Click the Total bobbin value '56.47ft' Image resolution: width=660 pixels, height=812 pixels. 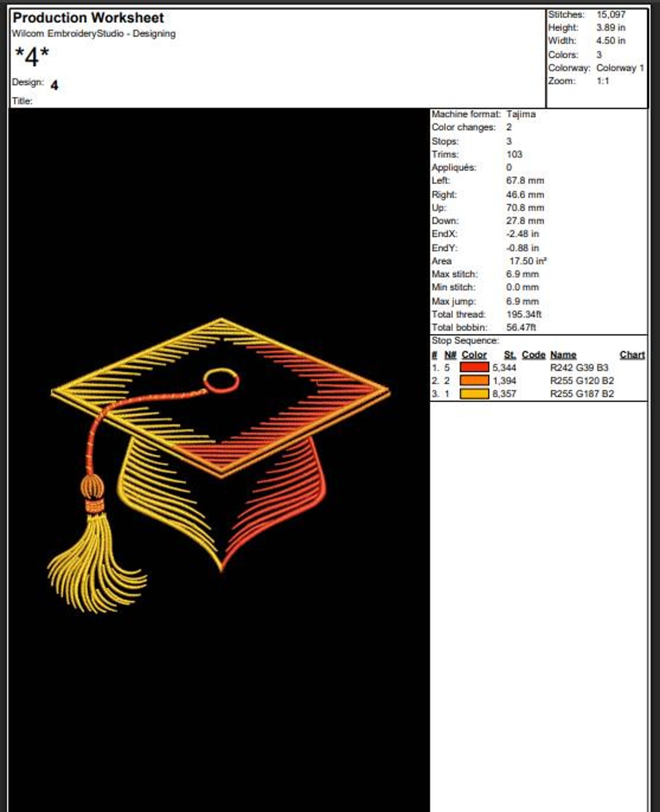coord(521,327)
